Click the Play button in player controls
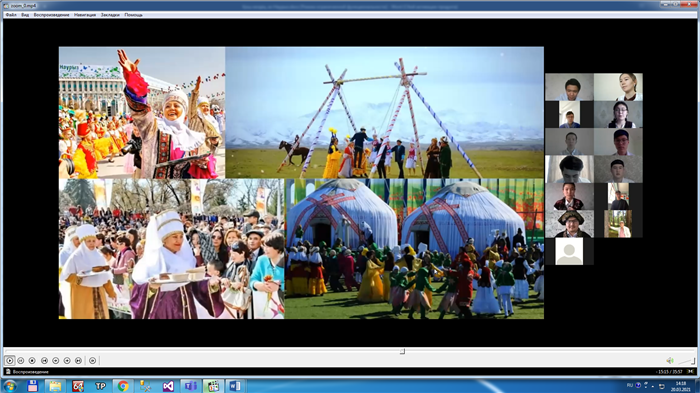 click(x=9, y=360)
